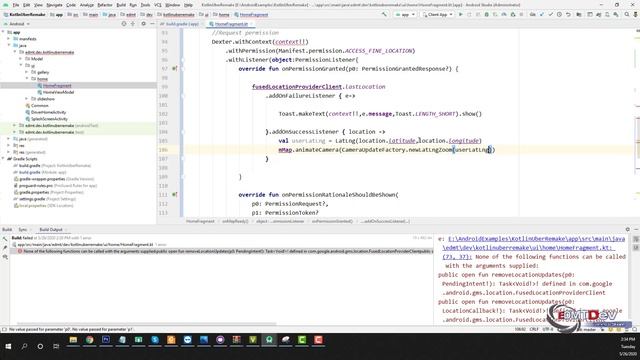Open the VCS menu
This screenshot has width=640, height=360.
[x=158, y=5]
